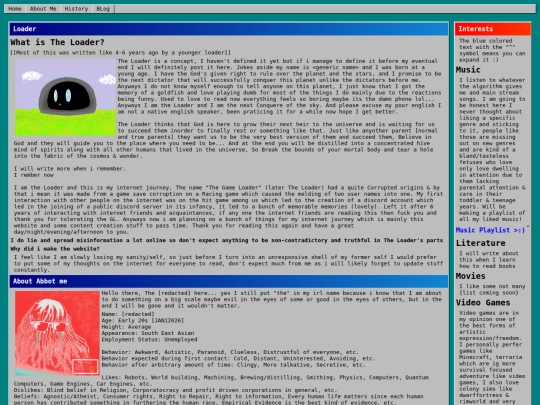Click the red long-haired portrait image
Image resolution: width=540 pixels, height=405 pixels.
57,333
